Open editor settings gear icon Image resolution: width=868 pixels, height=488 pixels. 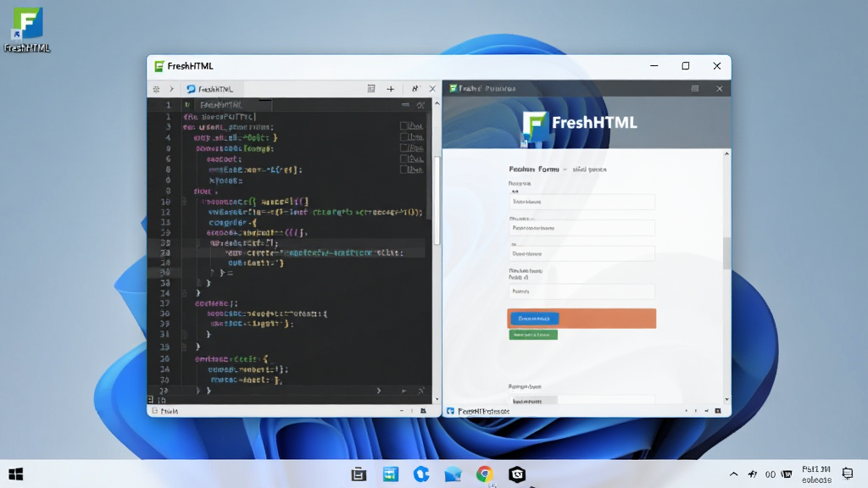pyautogui.click(x=156, y=89)
